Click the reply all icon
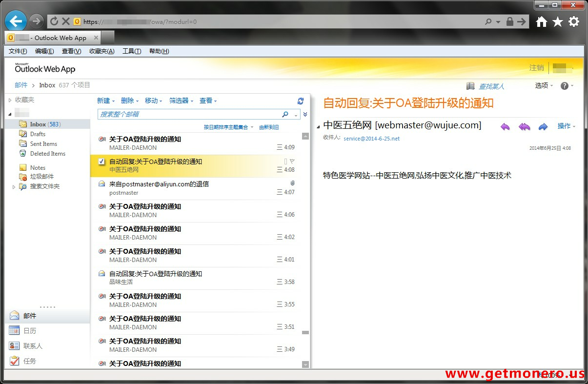Image resolution: width=588 pixels, height=384 pixels. (x=524, y=126)
